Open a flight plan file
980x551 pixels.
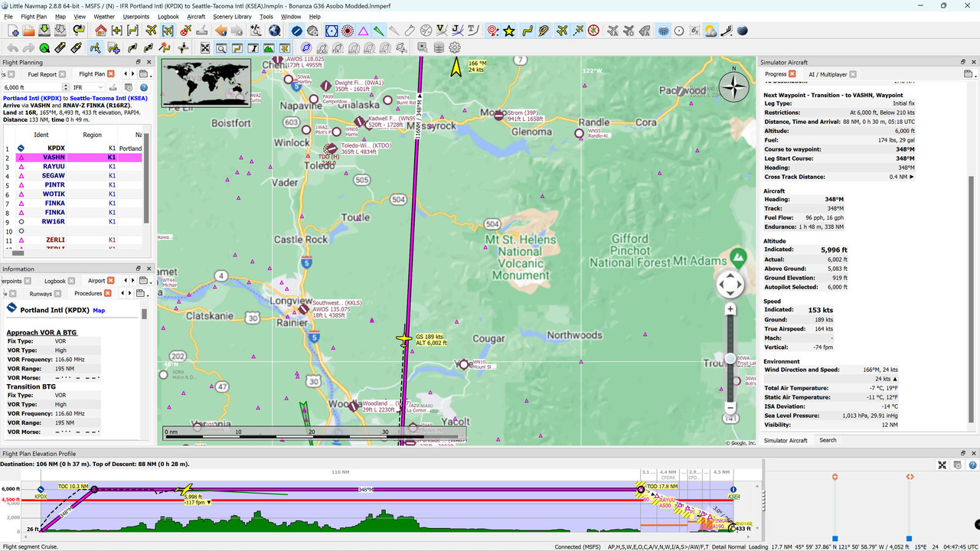(x=28, y=31)
